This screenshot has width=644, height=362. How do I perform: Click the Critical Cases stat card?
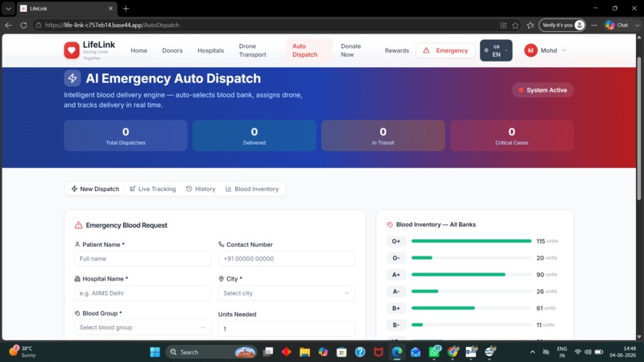point(511,136)
